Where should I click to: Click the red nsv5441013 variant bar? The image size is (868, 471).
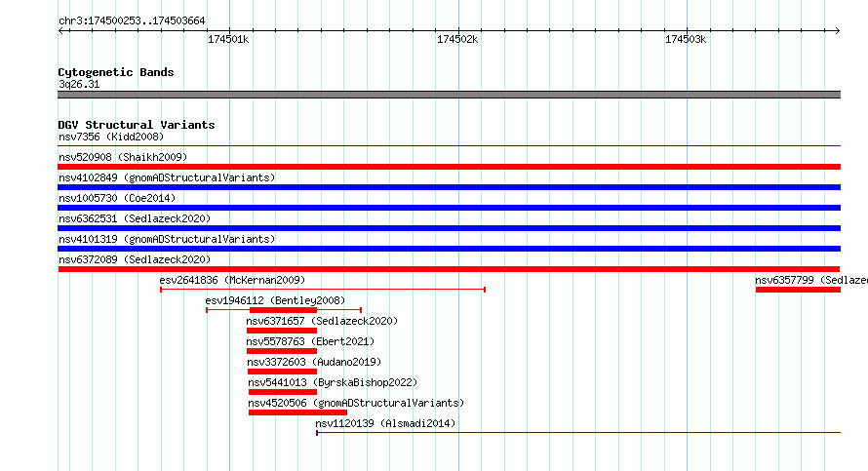[x=283, y=392]
